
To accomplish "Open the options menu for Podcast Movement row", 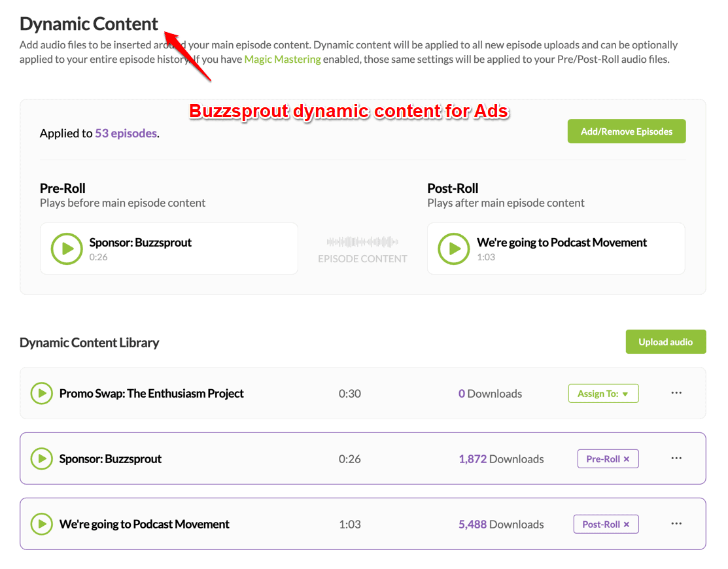I will [676, 524].
